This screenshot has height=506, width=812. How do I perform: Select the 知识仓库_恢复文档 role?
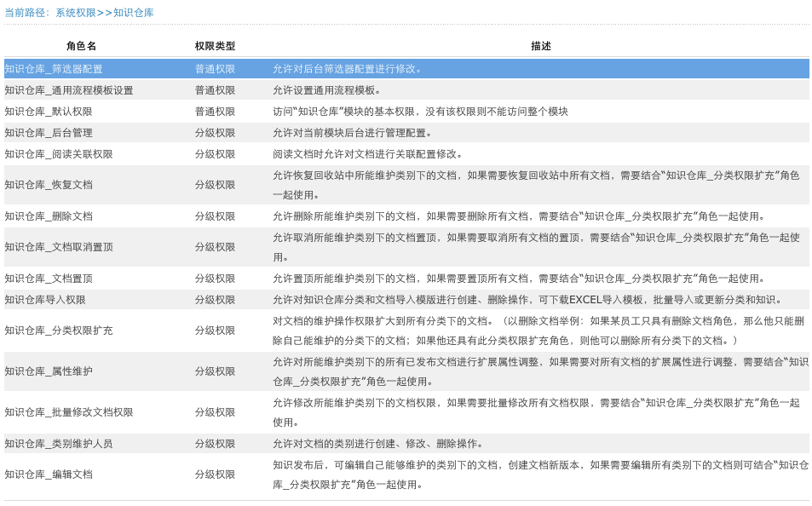coord(49,184)
